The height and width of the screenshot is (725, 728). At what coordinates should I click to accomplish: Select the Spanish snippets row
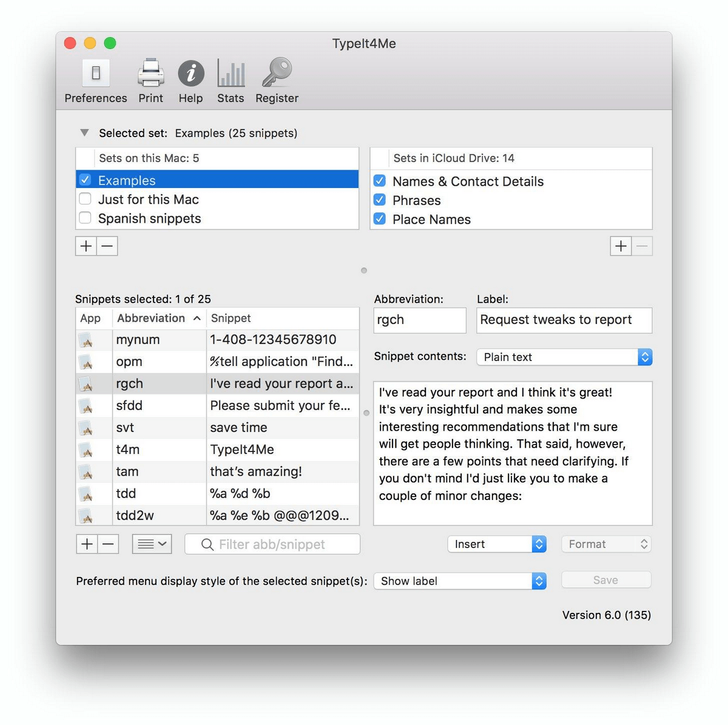217,218
